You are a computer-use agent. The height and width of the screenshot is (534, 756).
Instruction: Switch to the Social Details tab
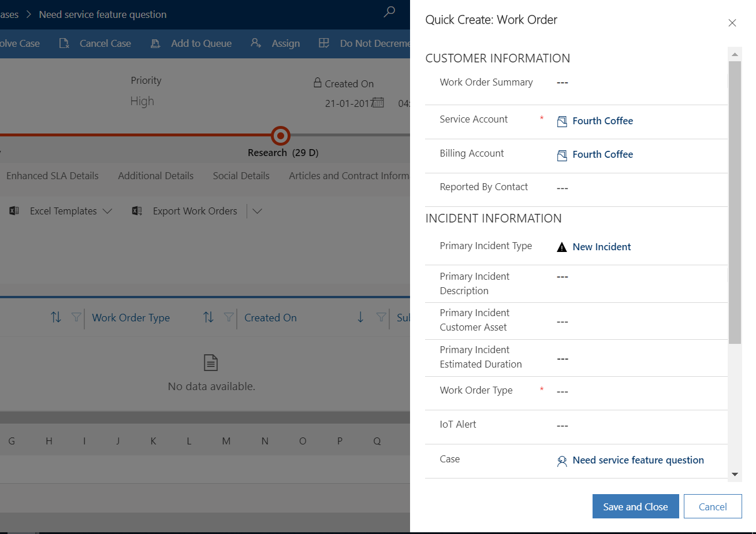(x=241, y=176)
